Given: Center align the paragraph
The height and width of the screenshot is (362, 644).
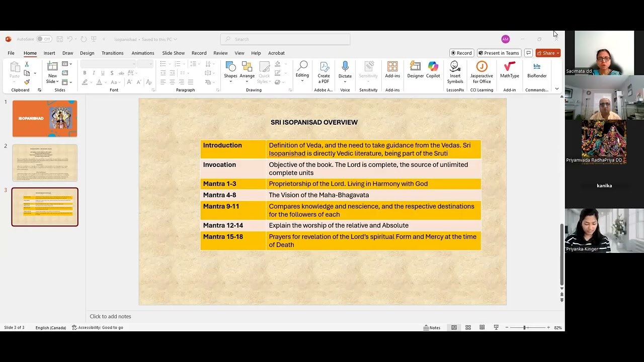Looking at the screenshot, I should [x=172, y=82].
